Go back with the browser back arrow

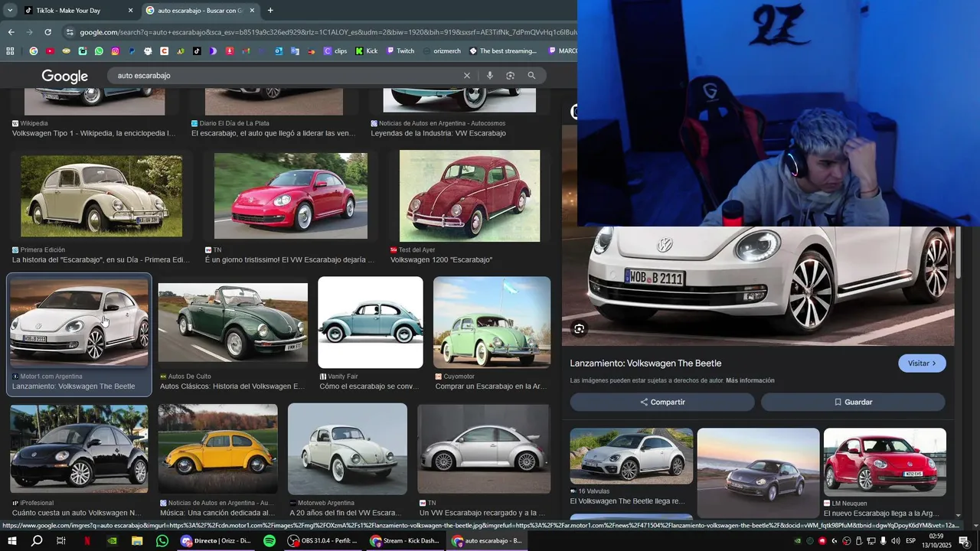[x=11, y=32]
